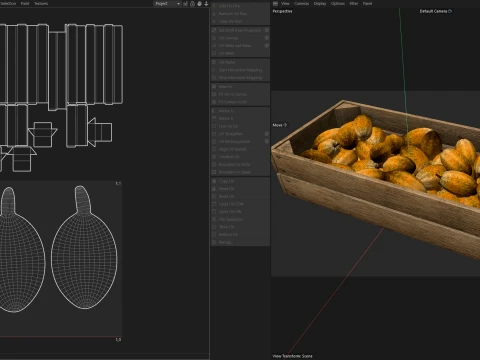
Task: Apply Boundary to Quad
Action: tap(240, 172)
